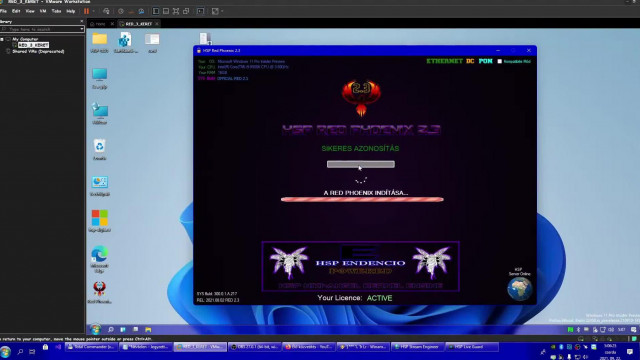Click the ACTIVE licence status text
This screenshot has width=640, height=360.
[379, 298]
